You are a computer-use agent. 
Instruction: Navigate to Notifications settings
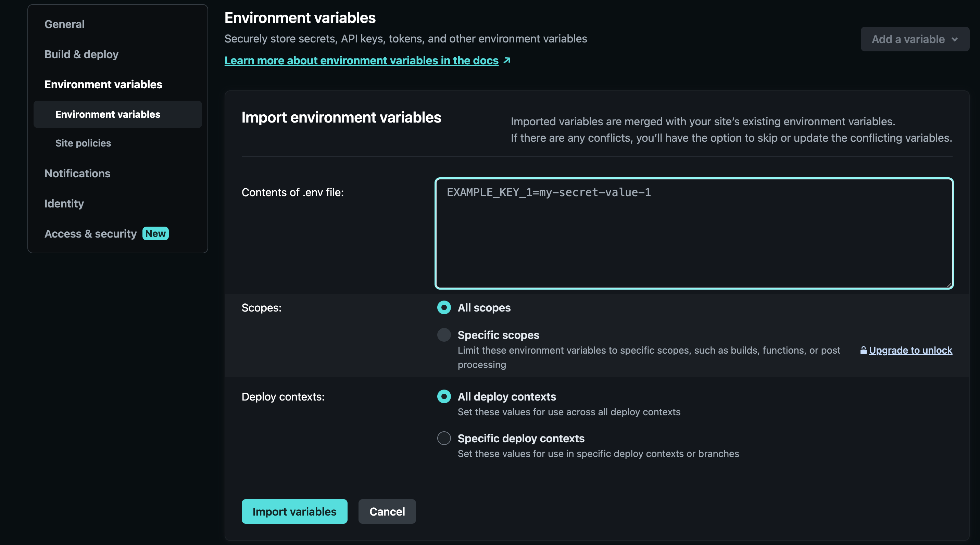click(77, 174)
